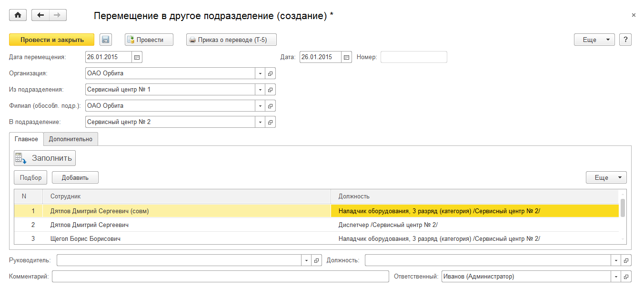Screen dimensions: 644x289
Task: Open calendar picker for Дата field
Action: [347, 57]
